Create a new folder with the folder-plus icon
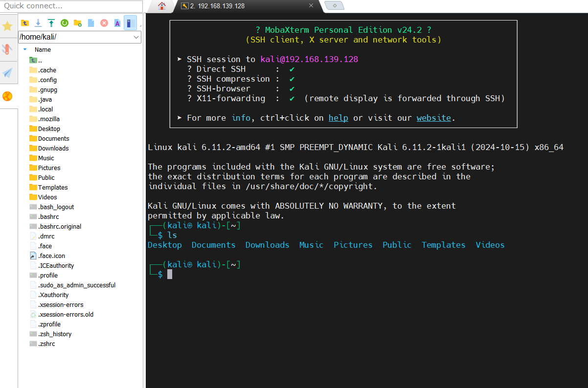Image resolution: width=588 pixels, height=388 pixels. pos(78,23)
